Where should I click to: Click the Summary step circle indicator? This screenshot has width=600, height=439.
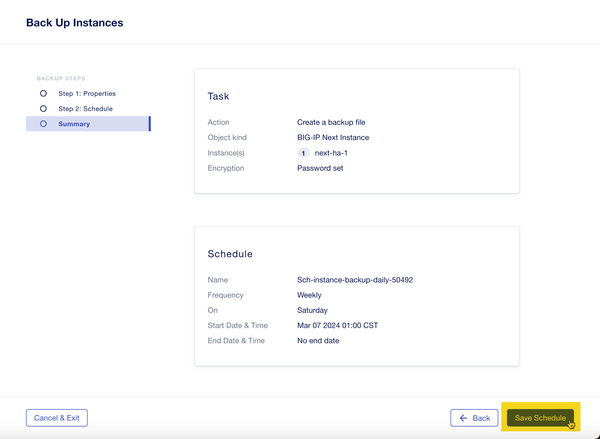click(43, 124)
